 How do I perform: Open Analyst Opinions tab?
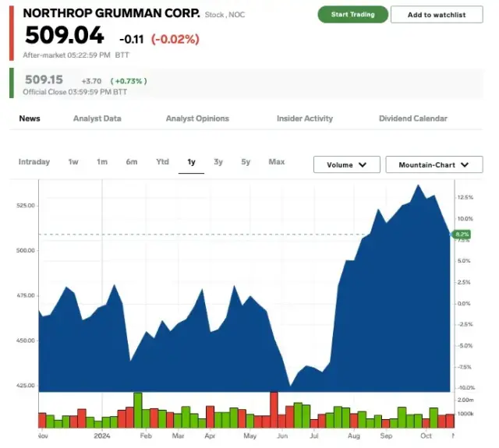[x=197, y=118]
